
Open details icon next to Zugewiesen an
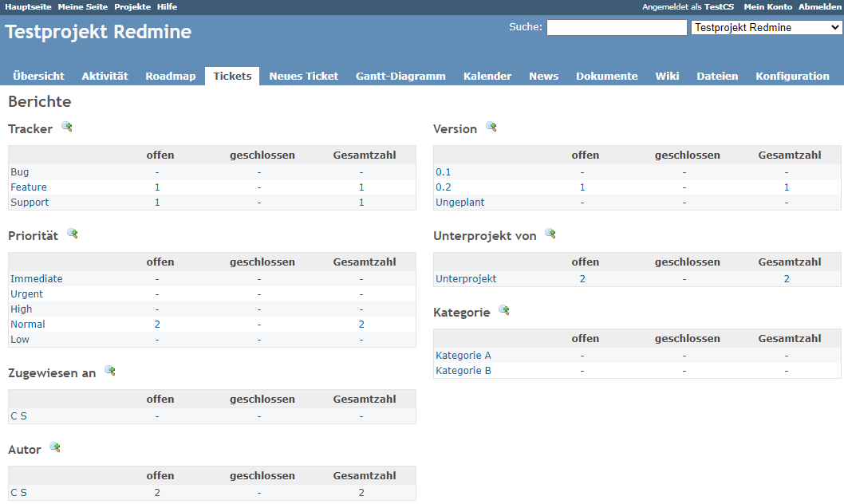click(110, 371)
